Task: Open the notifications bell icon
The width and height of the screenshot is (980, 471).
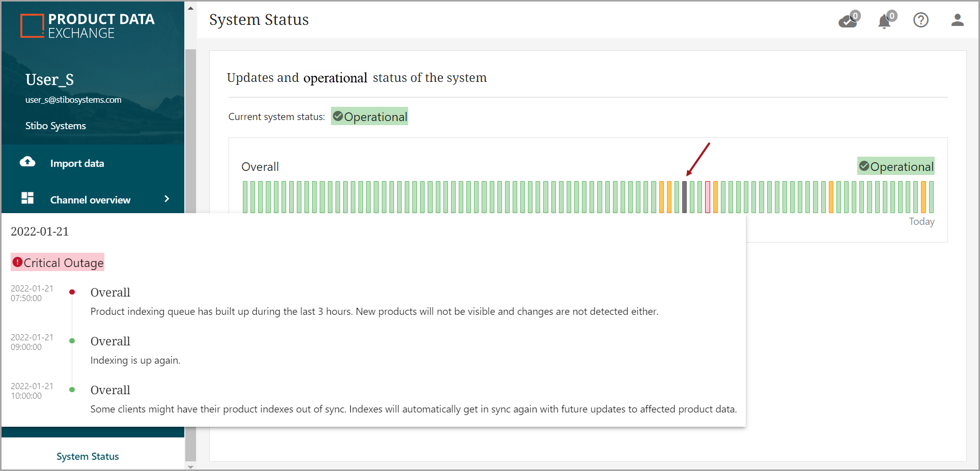Action: [885, 21]
